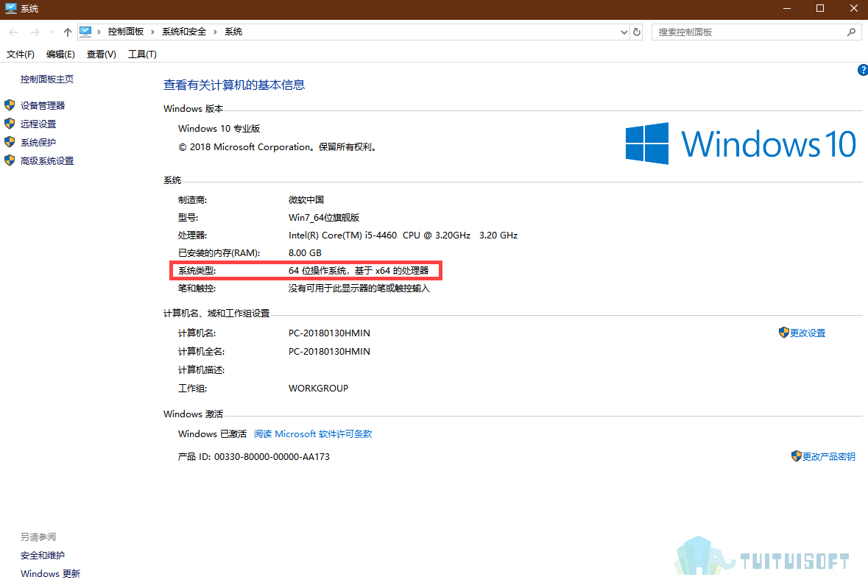Select 系统和安全 in the breadcrumb path

point(184,32)
